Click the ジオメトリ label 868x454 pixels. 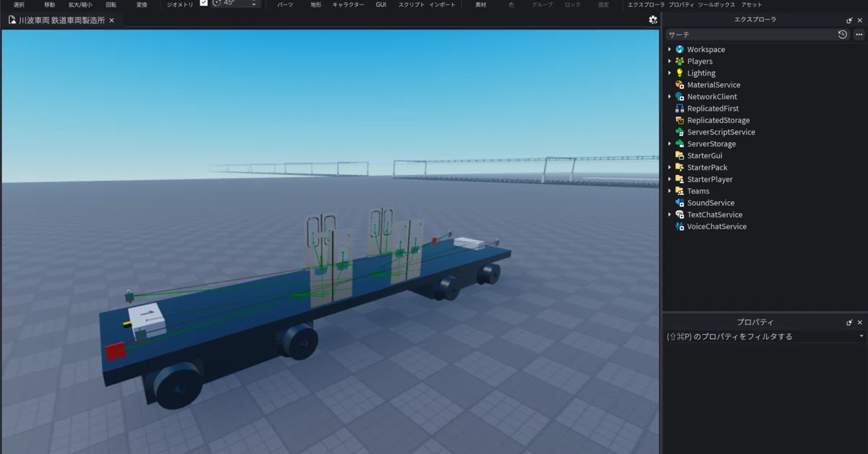pyautogui.click(x=180, y=4)
